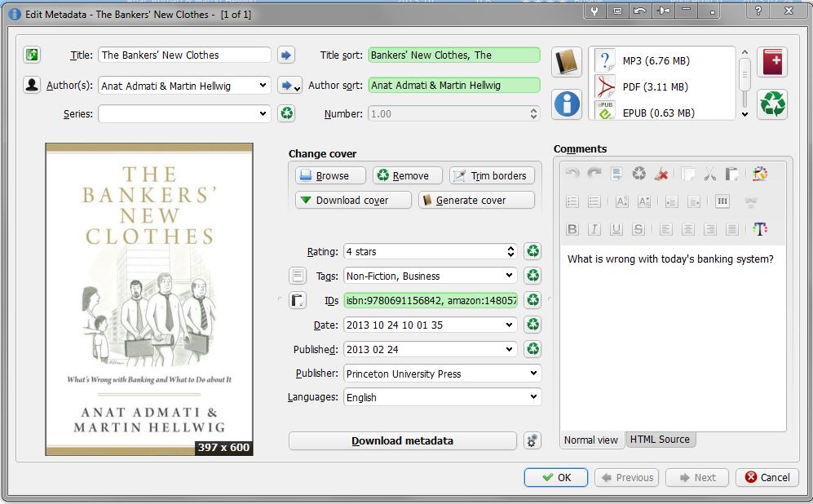
Task: Expand the Series dropdown
Action: [263, 113]
